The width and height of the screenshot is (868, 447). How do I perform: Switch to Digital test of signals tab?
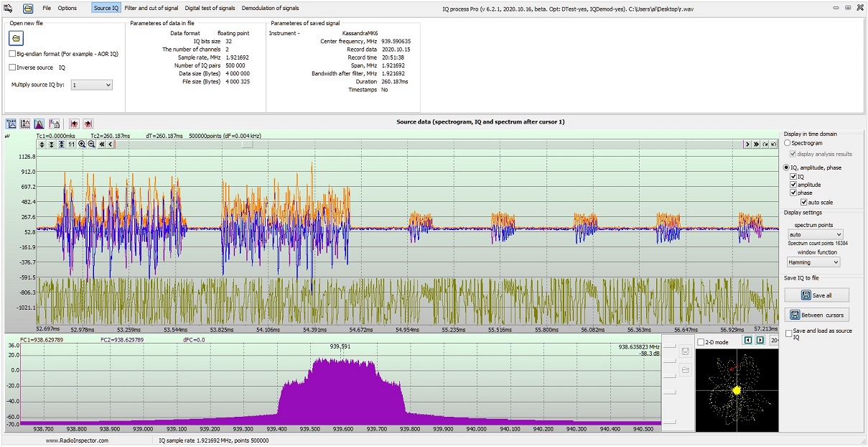[x=210, y=8]
